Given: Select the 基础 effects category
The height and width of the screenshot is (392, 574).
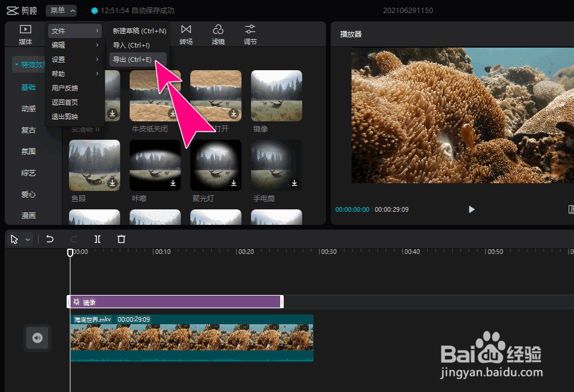Looking at the screenshot, I should click(28, 87).
